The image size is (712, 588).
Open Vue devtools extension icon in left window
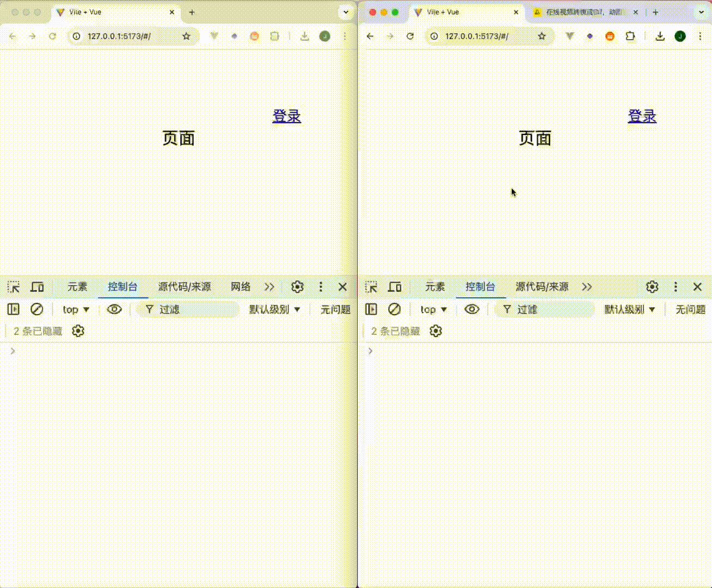pyautogui.click(x=214, y=36)
